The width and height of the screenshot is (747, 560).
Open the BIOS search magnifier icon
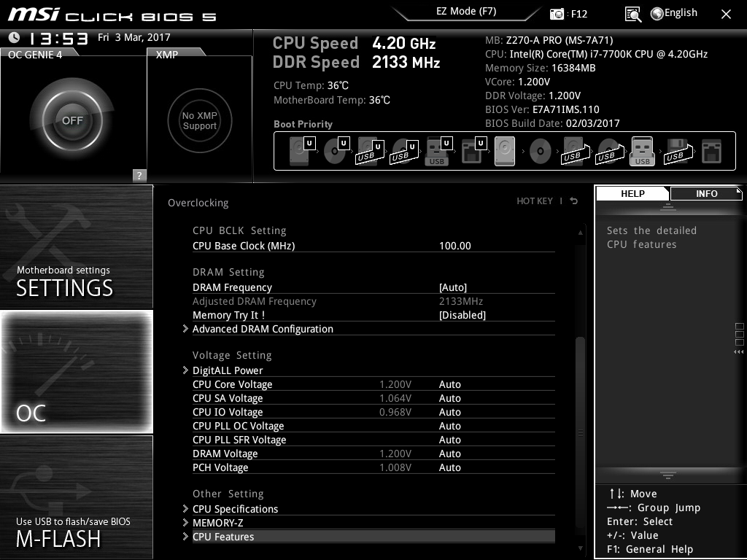tap(632, 15)
